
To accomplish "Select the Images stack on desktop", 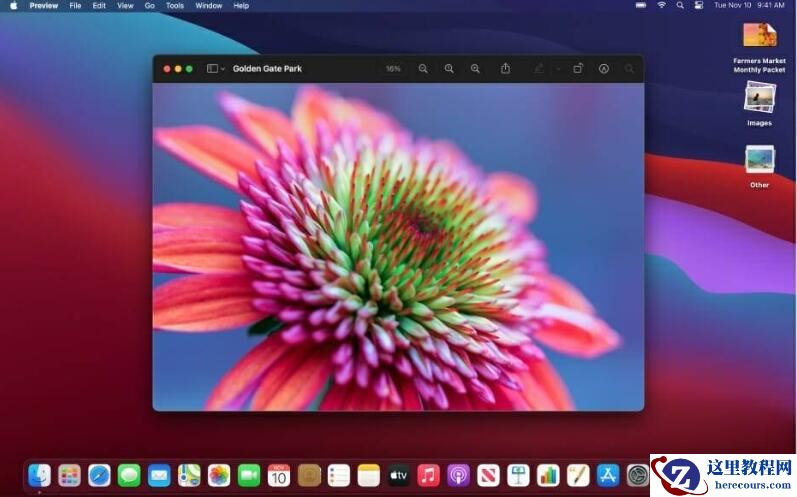I will click(759, 104).
